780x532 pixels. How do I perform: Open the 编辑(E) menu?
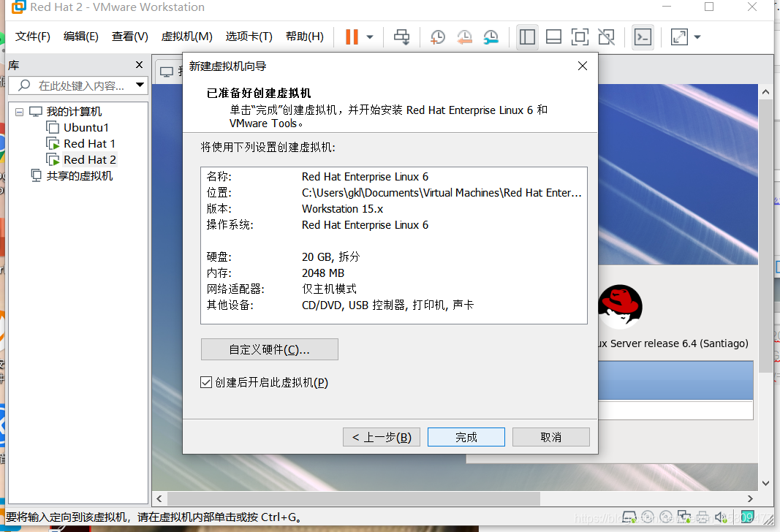(x=80, y=37)
